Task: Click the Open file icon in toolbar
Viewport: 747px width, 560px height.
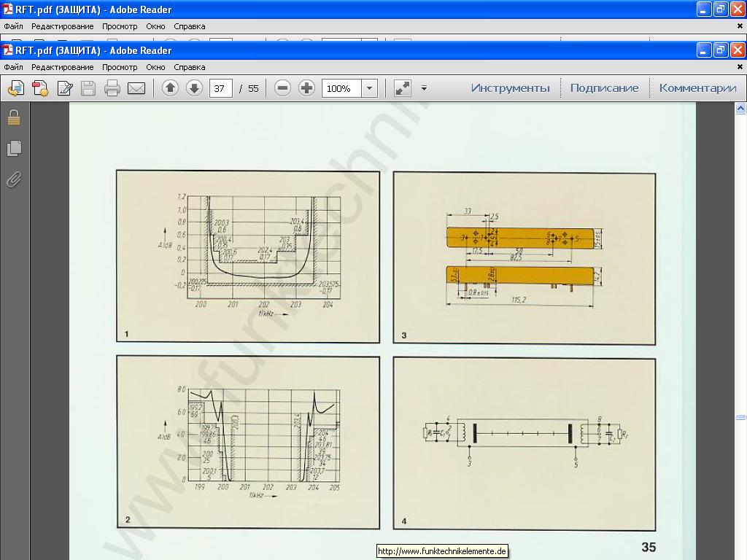Action: [x=16, y=88]
